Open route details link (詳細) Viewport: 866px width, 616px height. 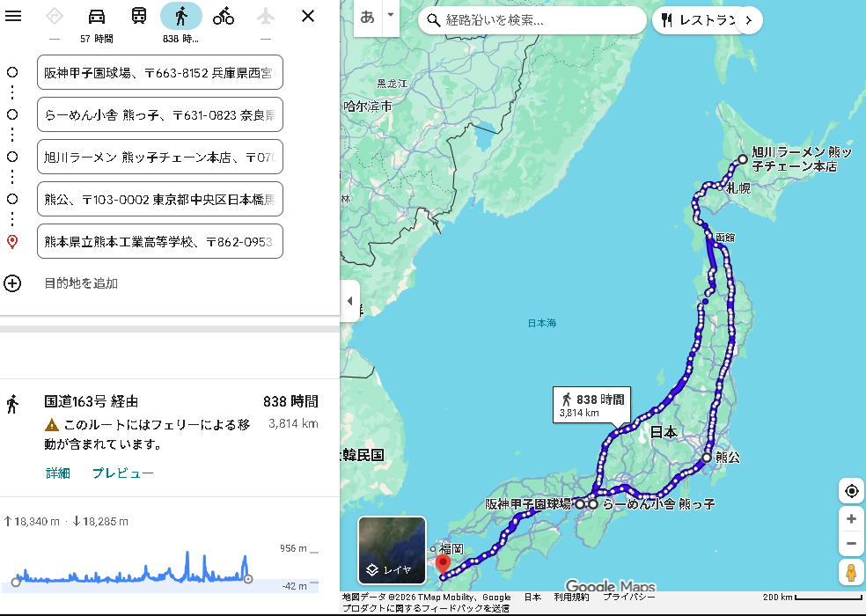(58, 473)
